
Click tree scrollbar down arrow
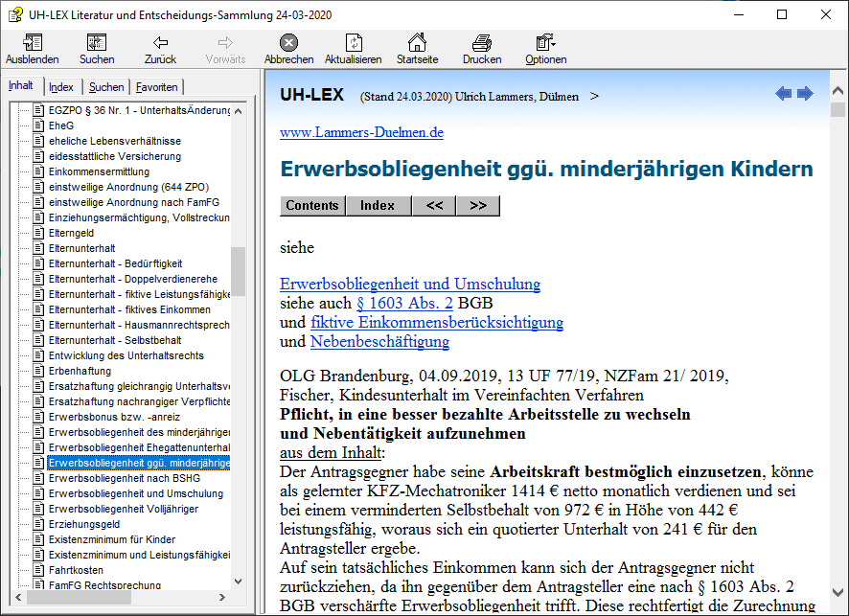[x=239, y=582]
